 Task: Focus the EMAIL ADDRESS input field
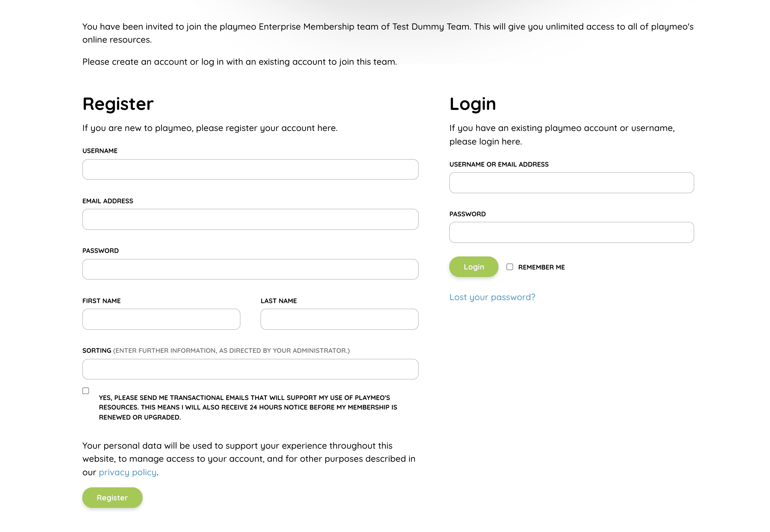click(x=250, y=219)
